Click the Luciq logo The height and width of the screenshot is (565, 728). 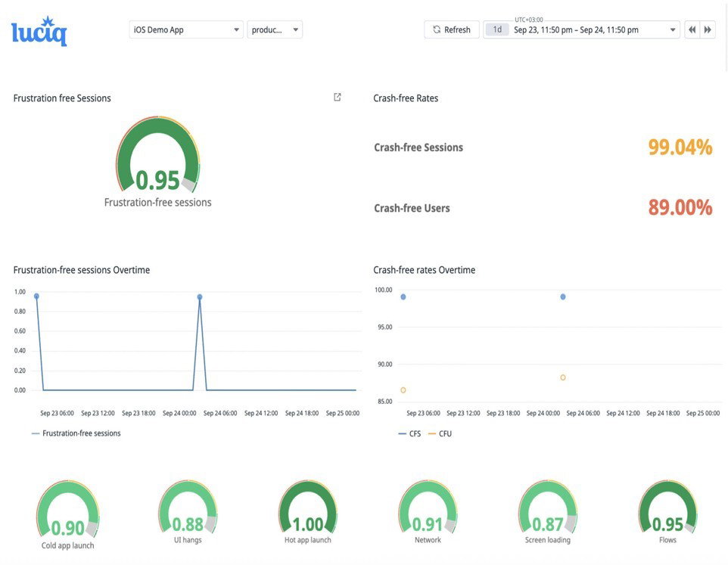pyautogui.click(x=39, y=32)
